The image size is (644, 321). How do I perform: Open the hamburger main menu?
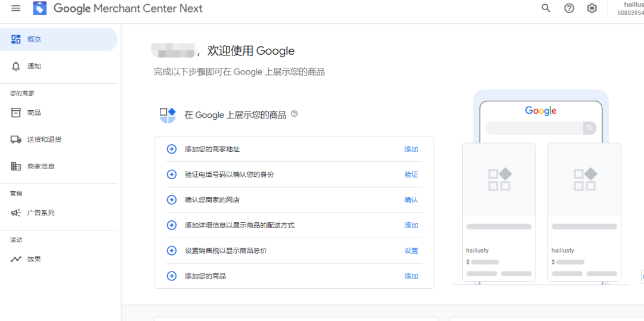(x=16, y=8)
